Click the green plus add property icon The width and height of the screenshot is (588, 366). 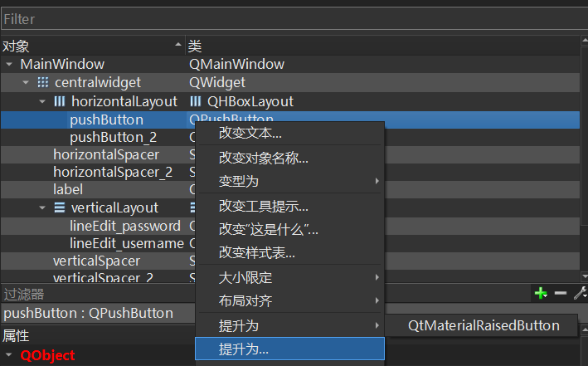(541, 293)
